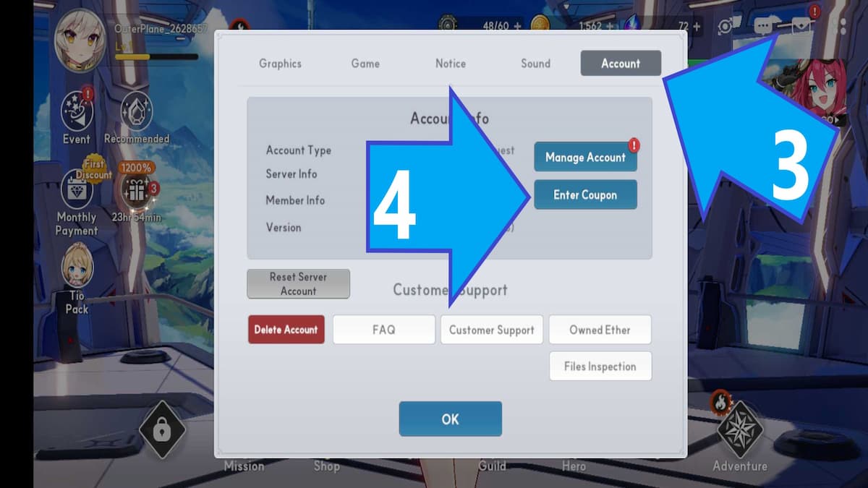Image resolution: width=868 pixels, height=488 pixels.
Task: Confirm with the OK button
Action: pos(450,419)
